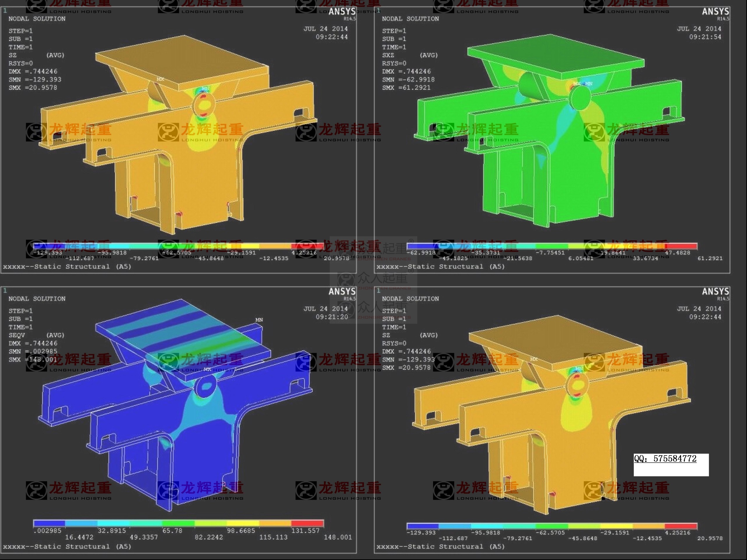Screen dimensions: 747x560
Task: Click the 09:21:54 timestamp
Action: click(705, 37)
